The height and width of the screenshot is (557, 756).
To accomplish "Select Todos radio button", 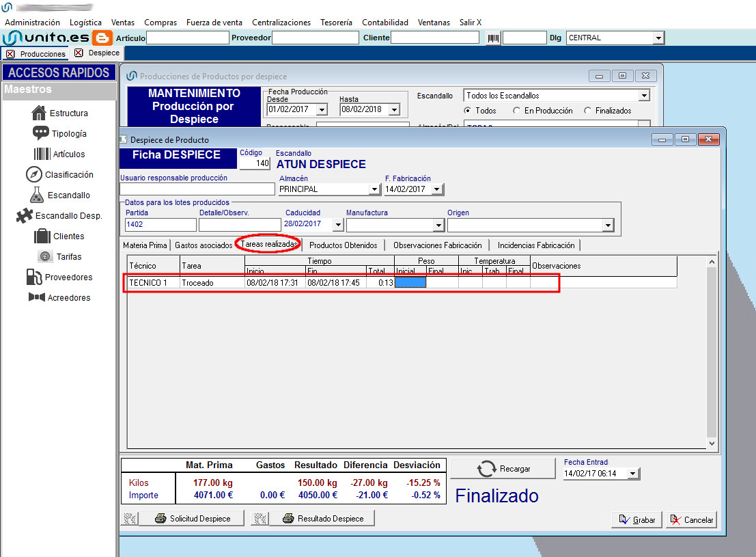I will [x=467, y=111].
